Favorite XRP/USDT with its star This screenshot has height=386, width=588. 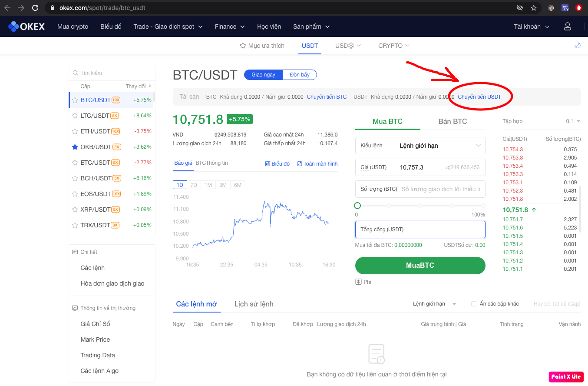click(x=75, y=210)
